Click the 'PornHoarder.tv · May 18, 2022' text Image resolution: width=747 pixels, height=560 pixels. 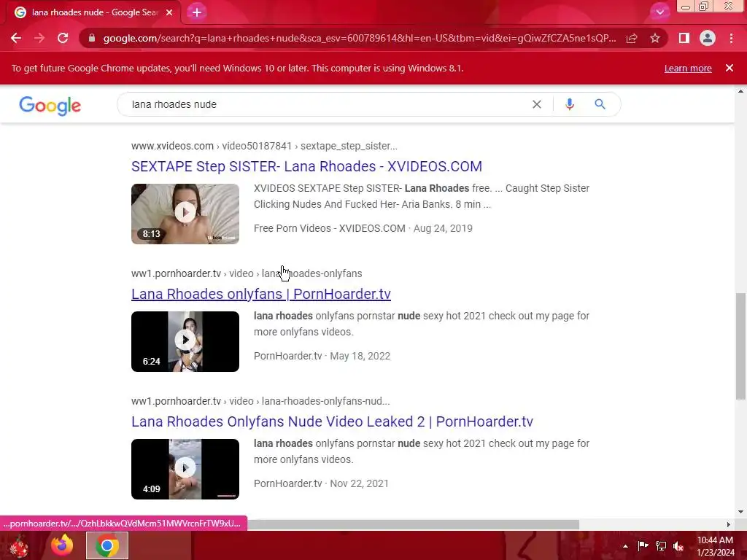pyautogui.click(x=322, y=356)
